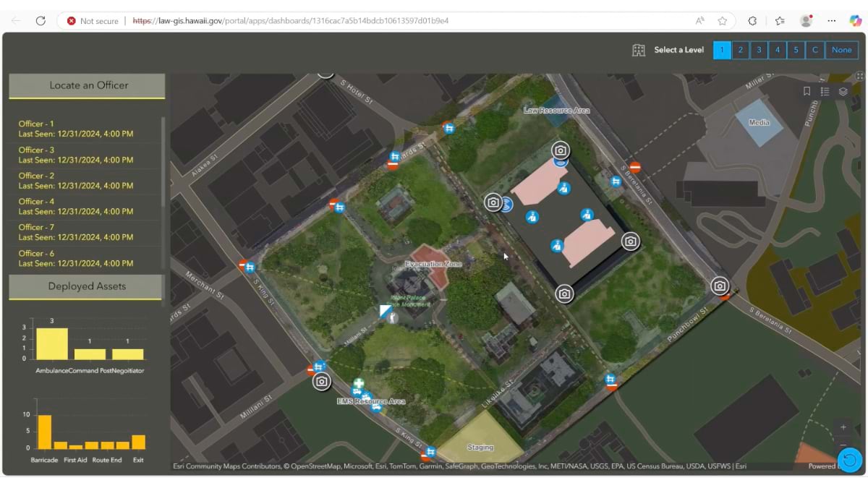868x488 pixels.
Task: Open the Bookmarks icon on the map
Action: pyautogui.click(x=809, y=91)
